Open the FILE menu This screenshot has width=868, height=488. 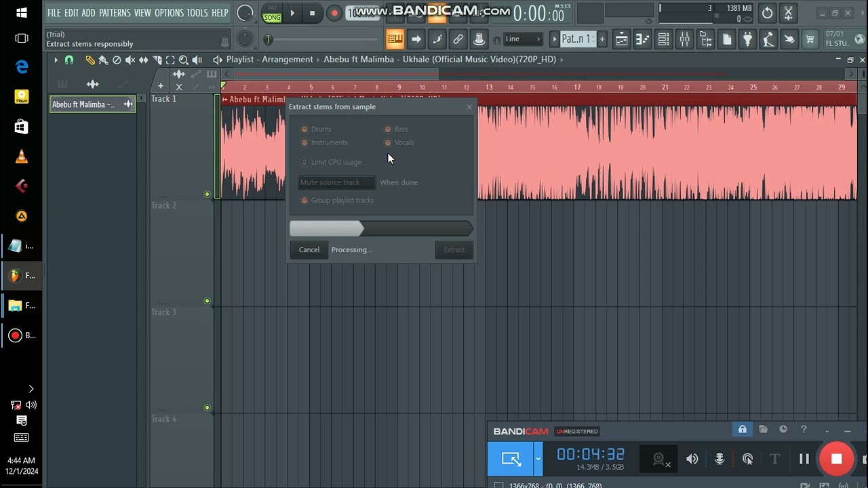[x=54, y=13]
